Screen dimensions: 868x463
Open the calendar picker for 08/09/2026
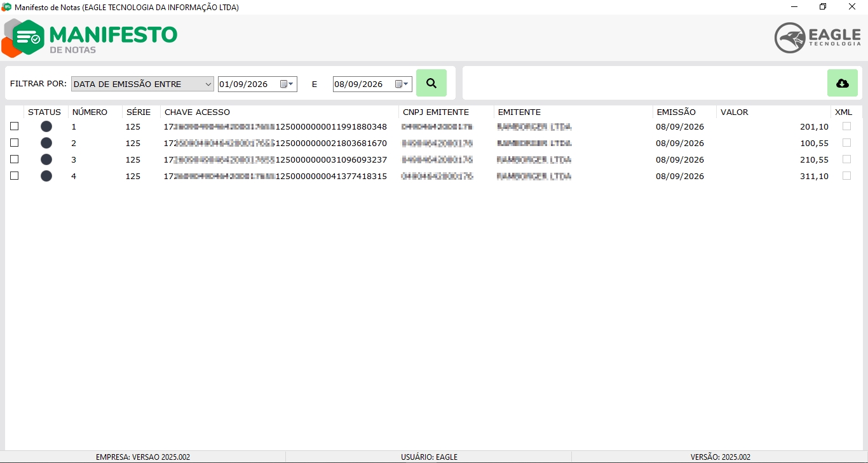(x=402, y=84)
